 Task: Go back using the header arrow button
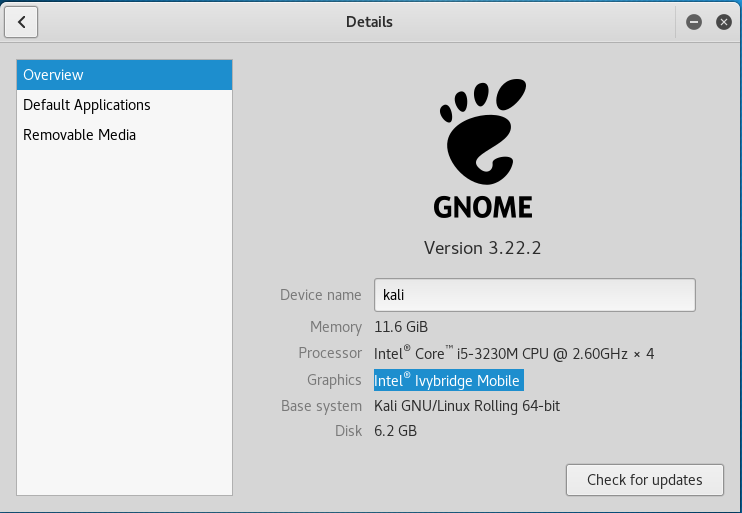(x=21, y=22)
